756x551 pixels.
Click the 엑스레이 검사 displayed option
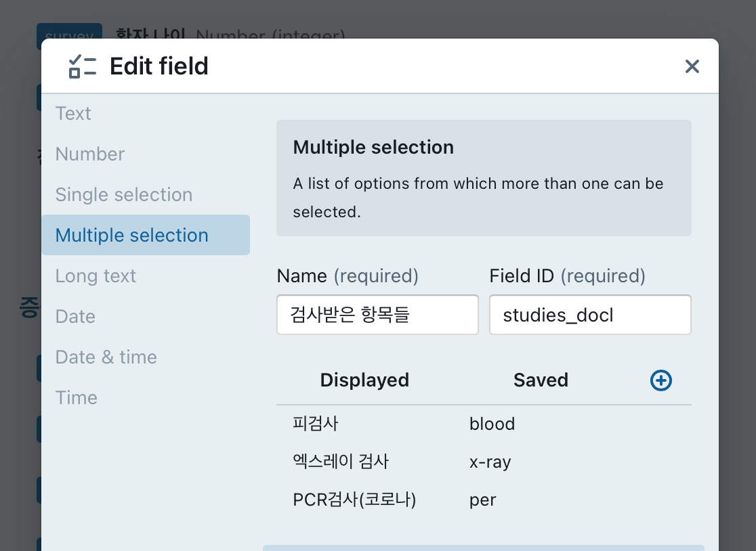point(341,462)
